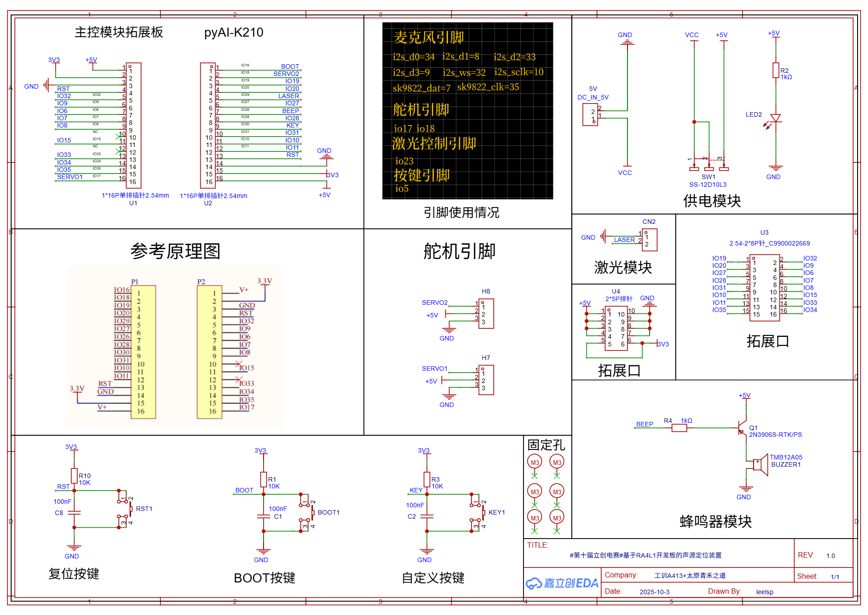The height and width of the screenshot is (615, 868).
Task: Select the pyAI-K210 title text
Action: coord(234,33)
